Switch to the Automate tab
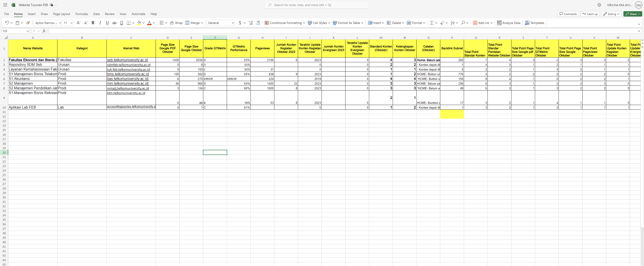644x266 pixels. pos(138,14)
